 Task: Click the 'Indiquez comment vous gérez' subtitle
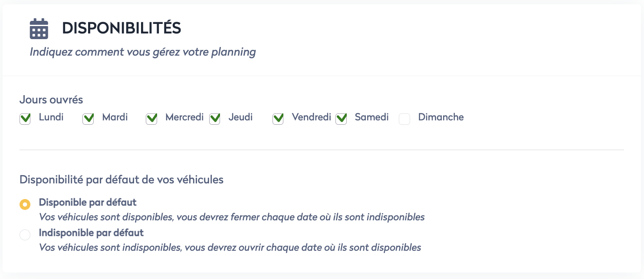[143, 52]
